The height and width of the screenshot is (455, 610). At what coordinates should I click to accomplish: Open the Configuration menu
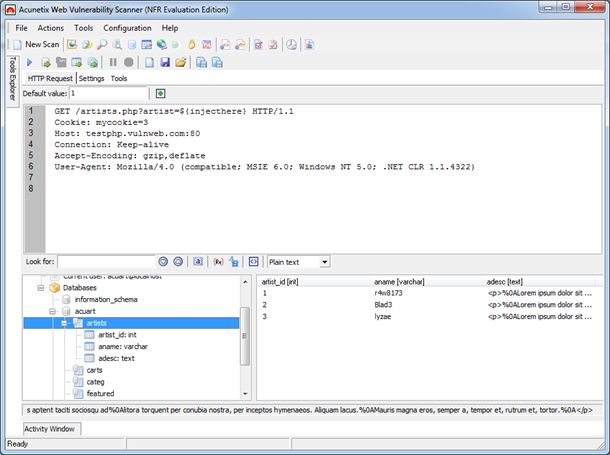[x=127, y=28]
